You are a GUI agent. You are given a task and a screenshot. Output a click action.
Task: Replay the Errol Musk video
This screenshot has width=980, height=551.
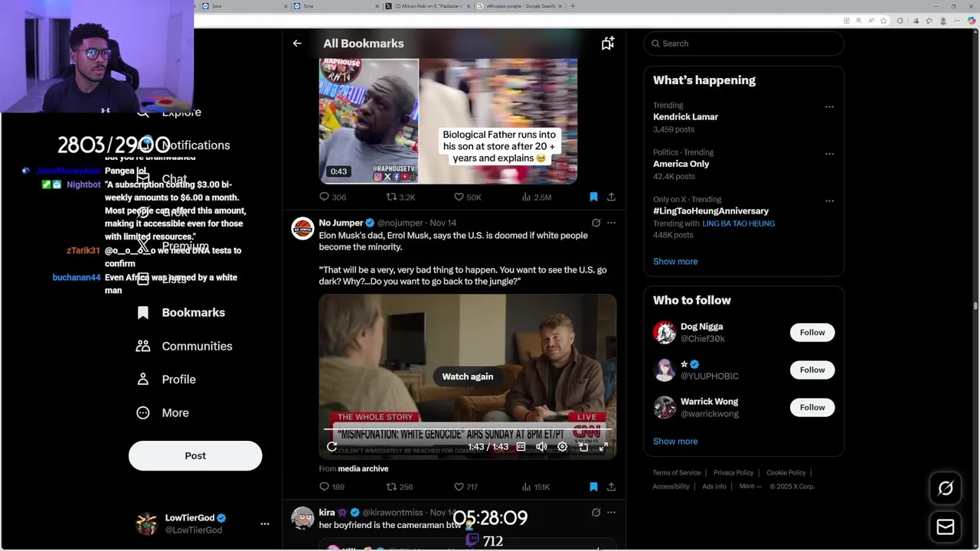pos(332,446)
